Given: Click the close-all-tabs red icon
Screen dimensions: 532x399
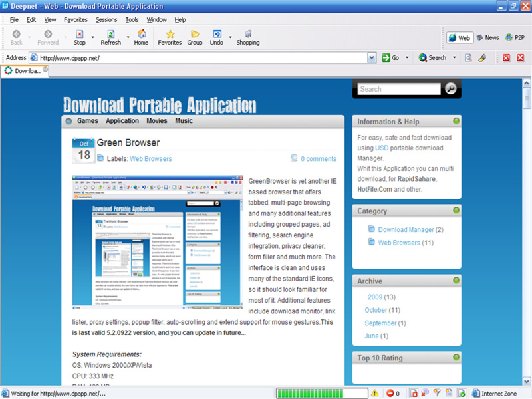Looking at the screenshot, I should pyautogui.click(x=506, y=58).
